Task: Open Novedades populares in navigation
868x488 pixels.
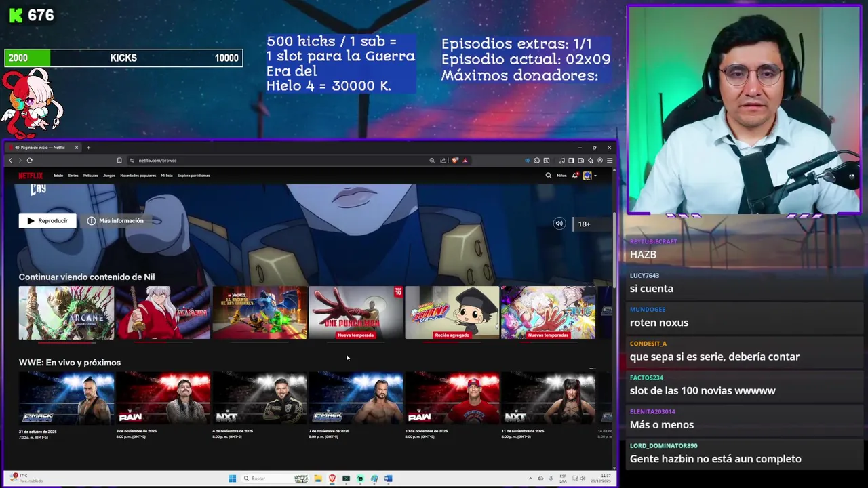Action: coord(138,176)
